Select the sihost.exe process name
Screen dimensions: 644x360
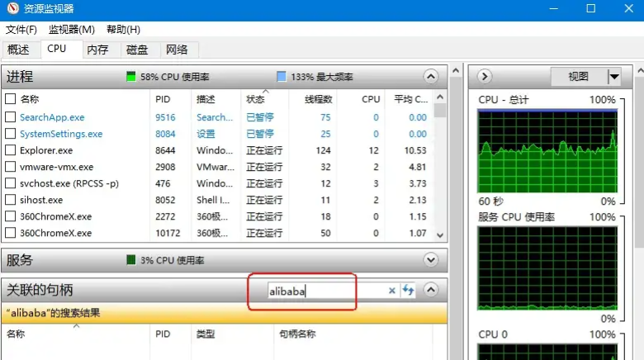pos(41,200)
